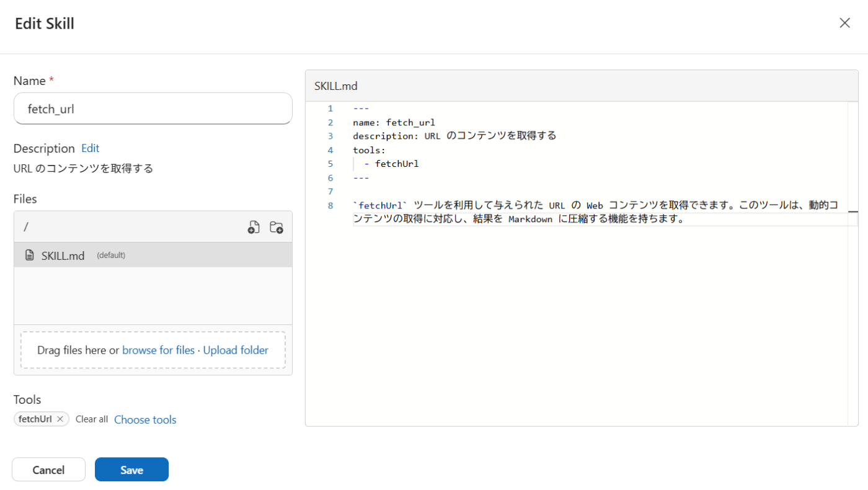
Task: Click the new folder icon in Files
Action: pos(277,227)
